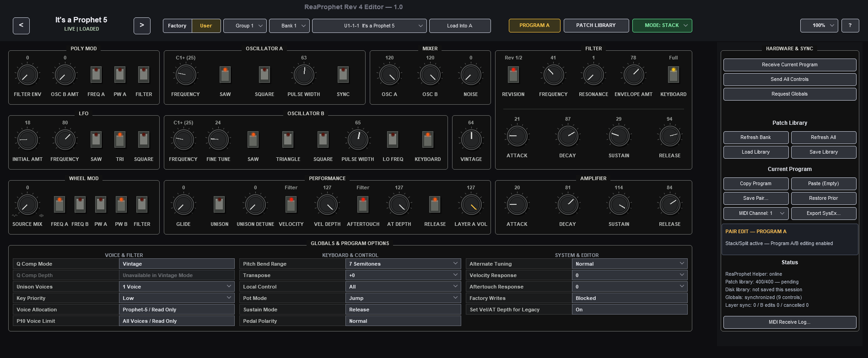Toggle Oscillator A SQUARE switch
Screen dimensions: 868x358
264,75
